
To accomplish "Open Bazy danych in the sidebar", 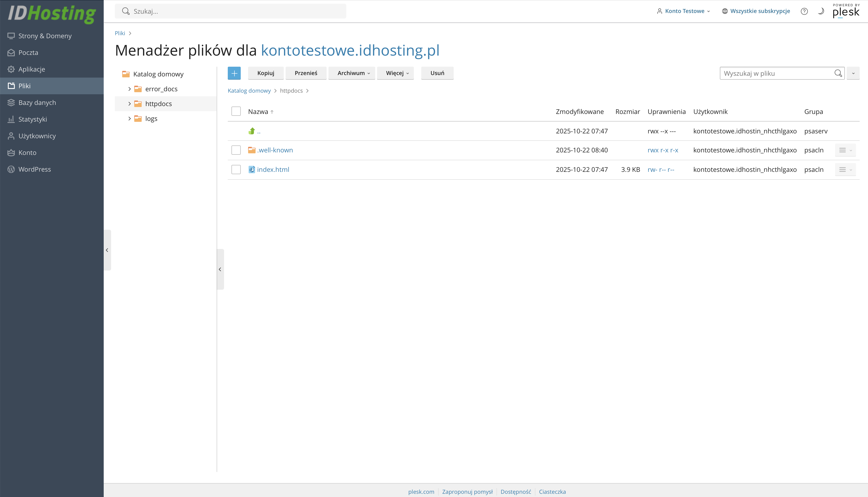I will tap(37, 102).
